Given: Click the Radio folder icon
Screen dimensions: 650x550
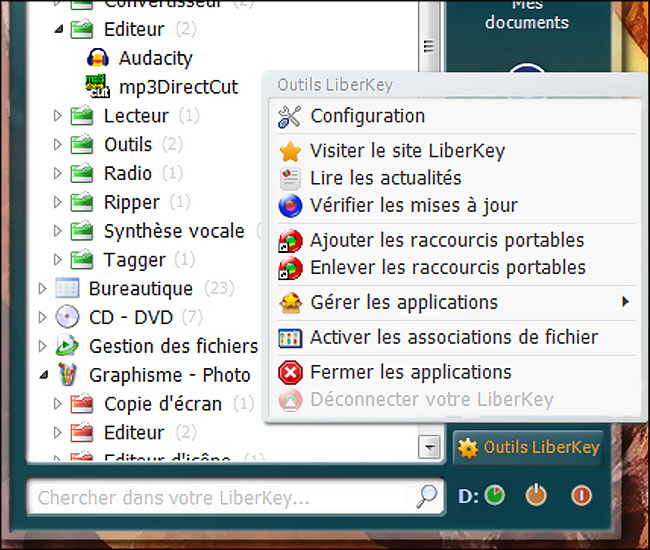Looking at the screenshot, I should click(82, 173).
